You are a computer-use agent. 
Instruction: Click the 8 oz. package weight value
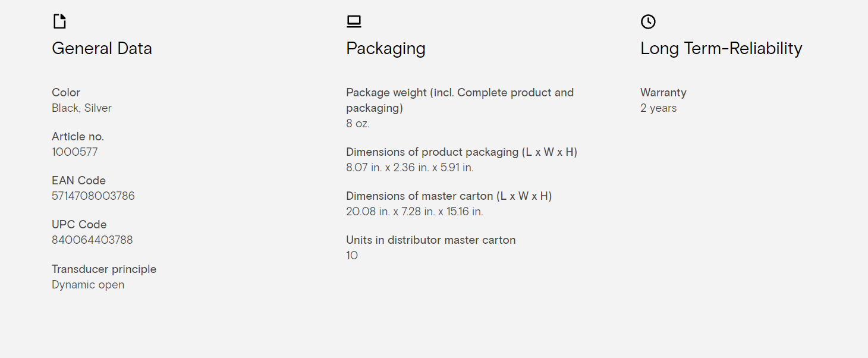tap(358, 124)
